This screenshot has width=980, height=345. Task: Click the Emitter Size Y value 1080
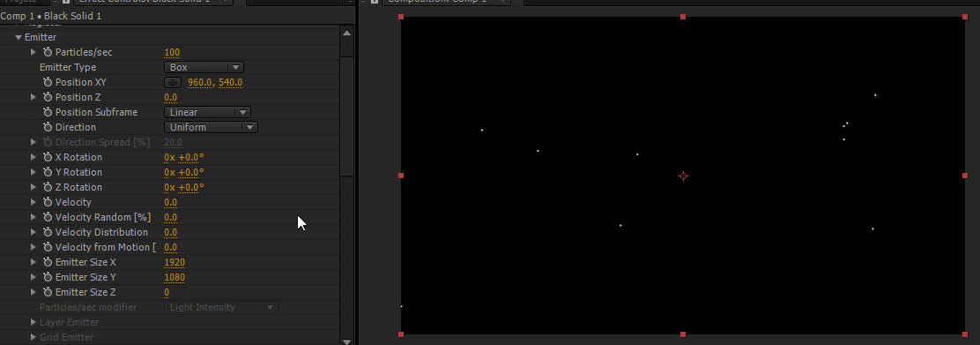coord(174,277)
